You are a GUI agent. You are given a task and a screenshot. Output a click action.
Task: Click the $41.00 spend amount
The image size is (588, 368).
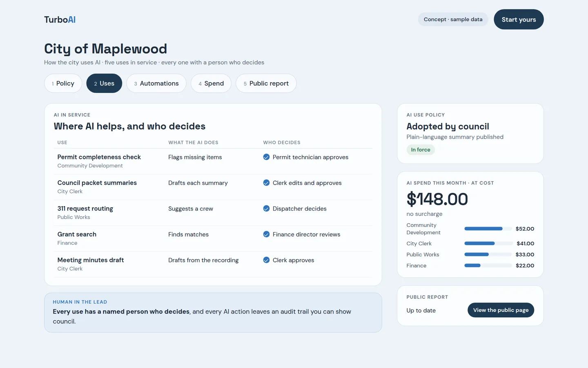point(525,243)
